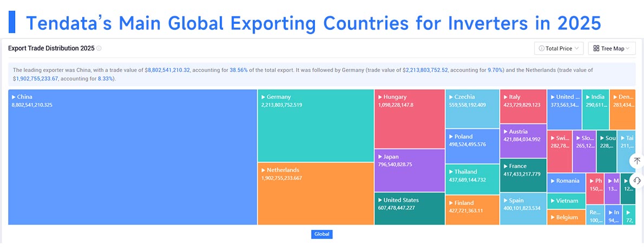Click the circled info icon before Total Price
The width and height of the screenshot is (644, 247).
point(542,49)
